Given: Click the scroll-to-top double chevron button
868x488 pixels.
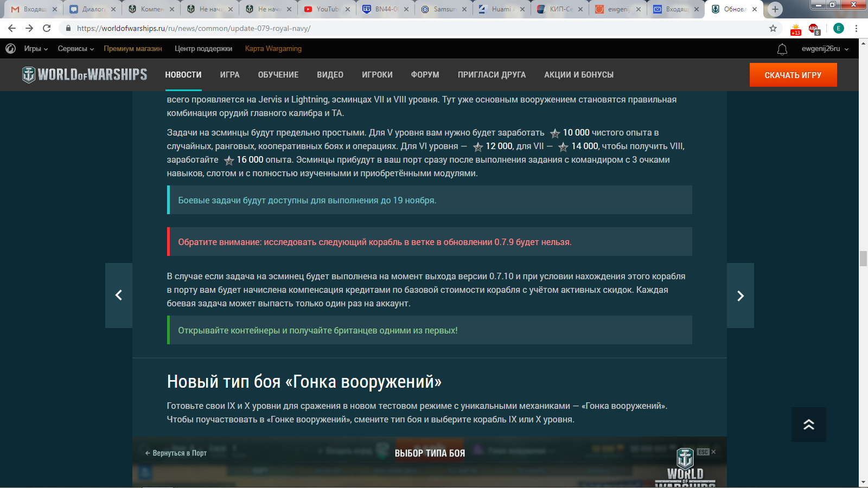Looking at the screenshot, I should (808, 425).
